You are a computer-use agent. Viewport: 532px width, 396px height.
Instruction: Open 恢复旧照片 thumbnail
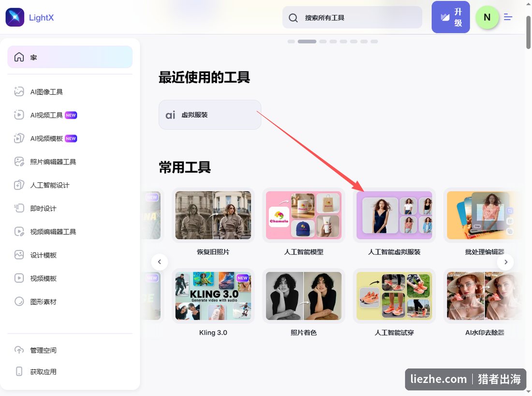coord(213,215)
